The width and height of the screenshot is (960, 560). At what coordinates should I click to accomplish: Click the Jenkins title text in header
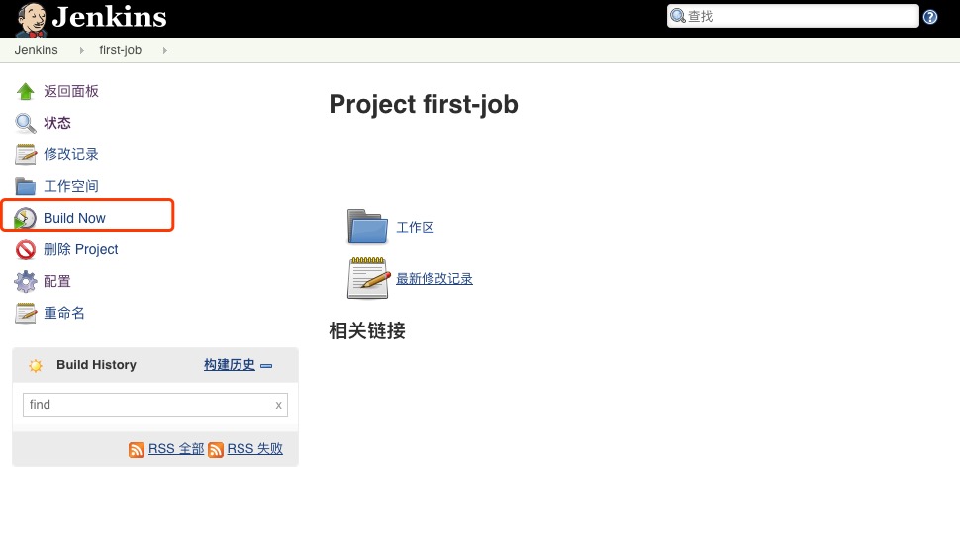[x=110, y=17]
